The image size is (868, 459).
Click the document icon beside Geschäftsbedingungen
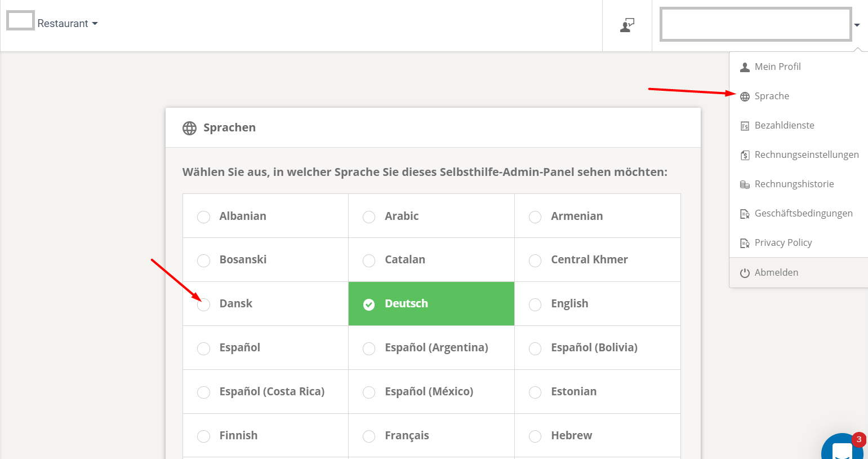tap(745, 213)
